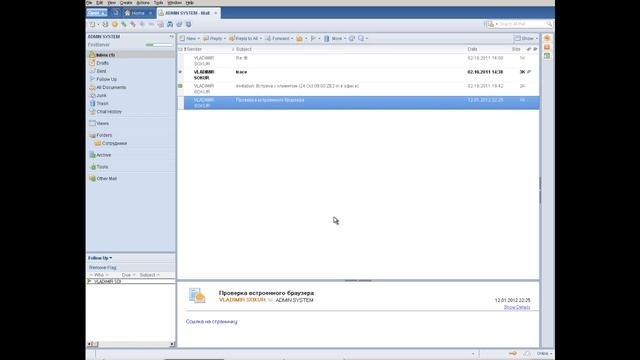Open the Reply dropdown
Image resolution: width=640 pixels, height=360 pixels.
point(225,38)
